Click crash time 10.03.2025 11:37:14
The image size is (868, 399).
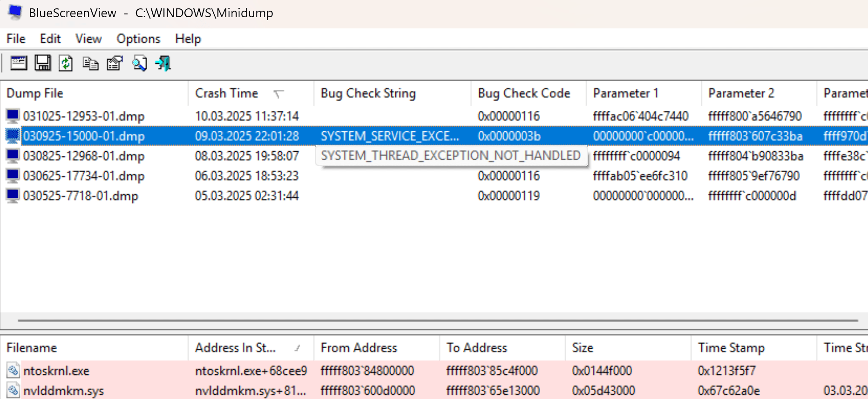click(x=247, y=116)
